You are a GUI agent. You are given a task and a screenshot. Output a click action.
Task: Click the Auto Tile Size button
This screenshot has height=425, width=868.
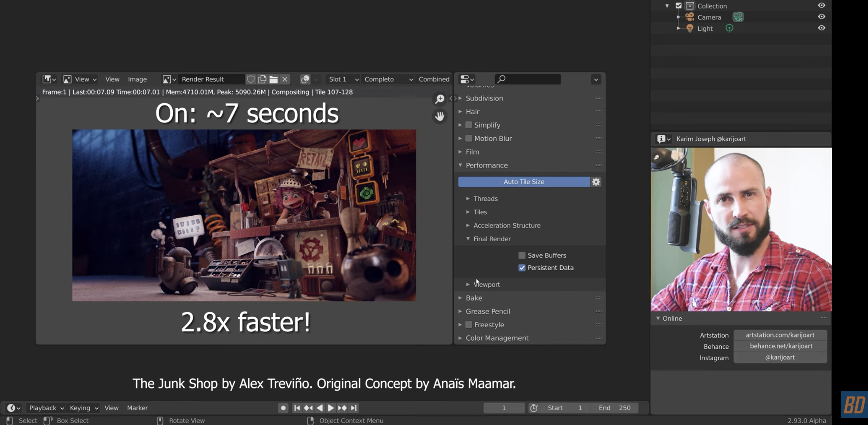(x=524, y=182)
